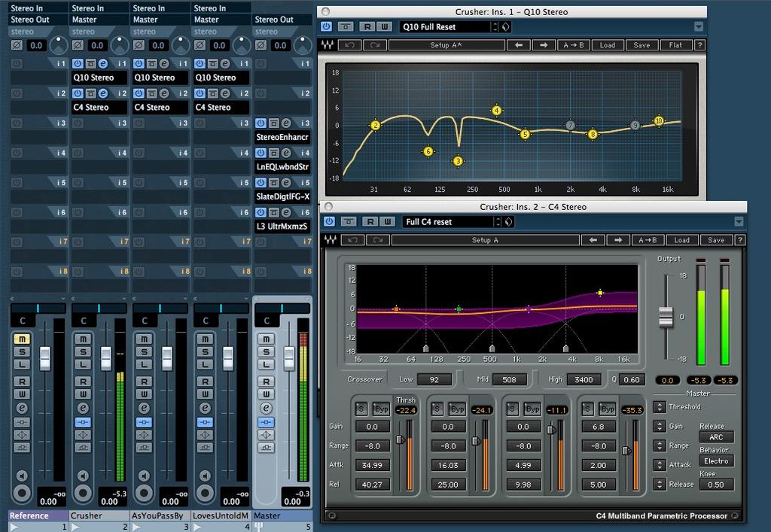Click C4 High crossover value 3400

584,379
